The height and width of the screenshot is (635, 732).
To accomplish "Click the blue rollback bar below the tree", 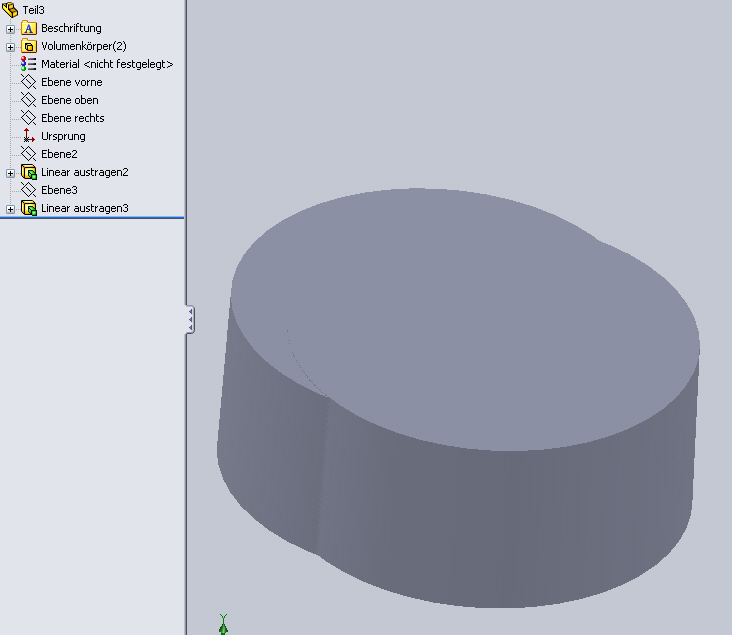I will click(92, 218).
